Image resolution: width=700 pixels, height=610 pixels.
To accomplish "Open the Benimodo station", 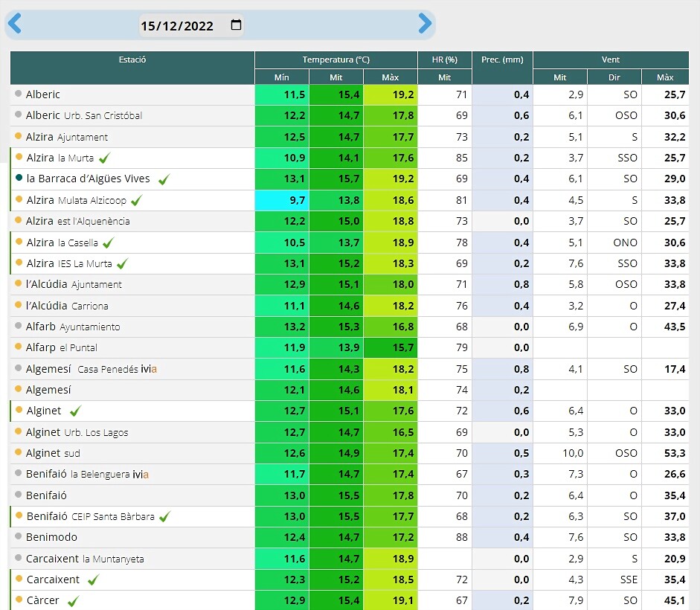I will coord(51,537).
